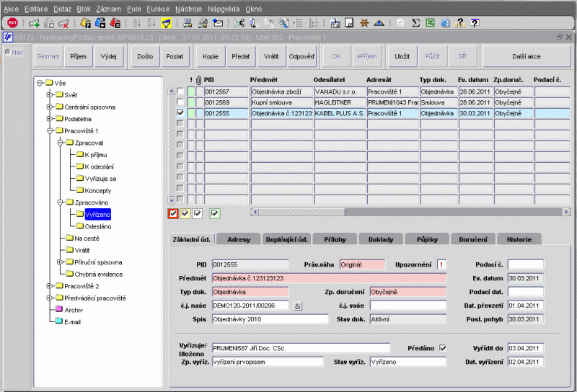Viewport: 577px width, 392px height.
Task: Click the red EXIT icon in toolbar
Action: [12, 23]
